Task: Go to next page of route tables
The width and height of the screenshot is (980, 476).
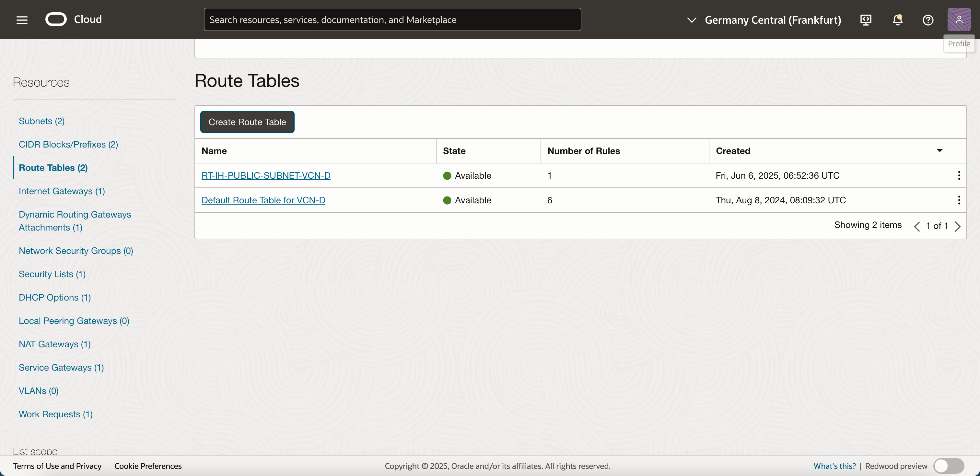Action: 958,226
